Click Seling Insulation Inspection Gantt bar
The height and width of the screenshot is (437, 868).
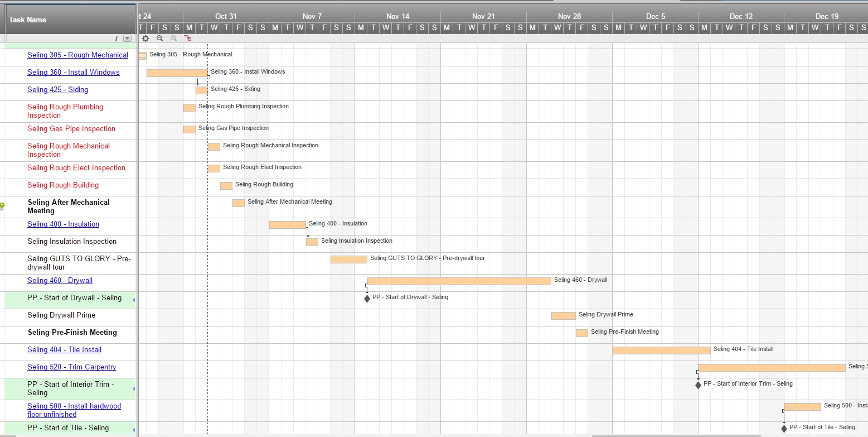(312, 242)
